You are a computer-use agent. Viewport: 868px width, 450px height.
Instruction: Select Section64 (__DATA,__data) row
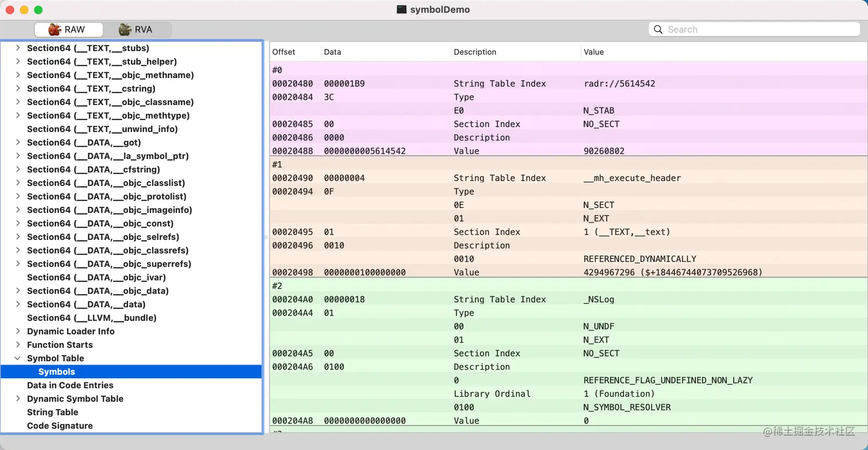(131, 304)
